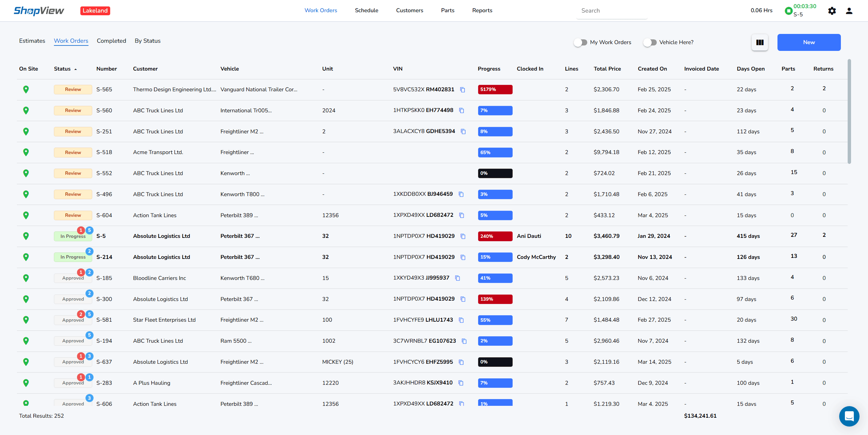The width and height of the screenshot is (868, 435).
Task: Sort table by Days Open header
Action: (x=751, y=69)
